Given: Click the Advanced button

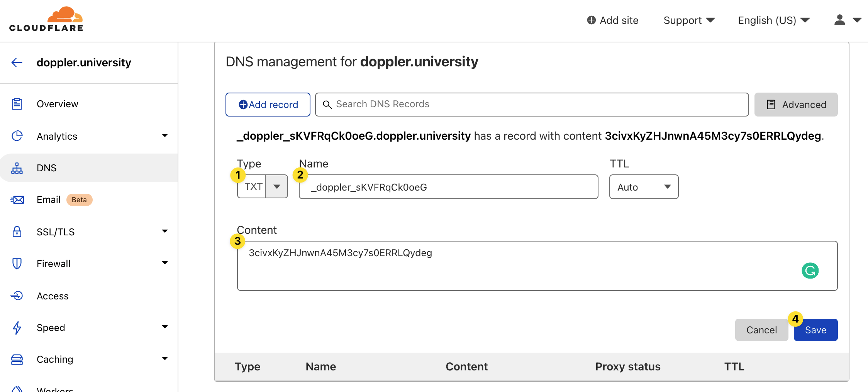Looking at the screenshot, I should pos(796,105).
